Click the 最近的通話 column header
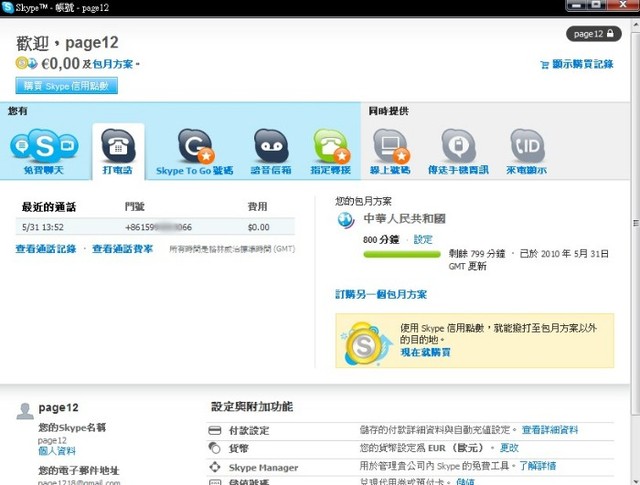 49,207
